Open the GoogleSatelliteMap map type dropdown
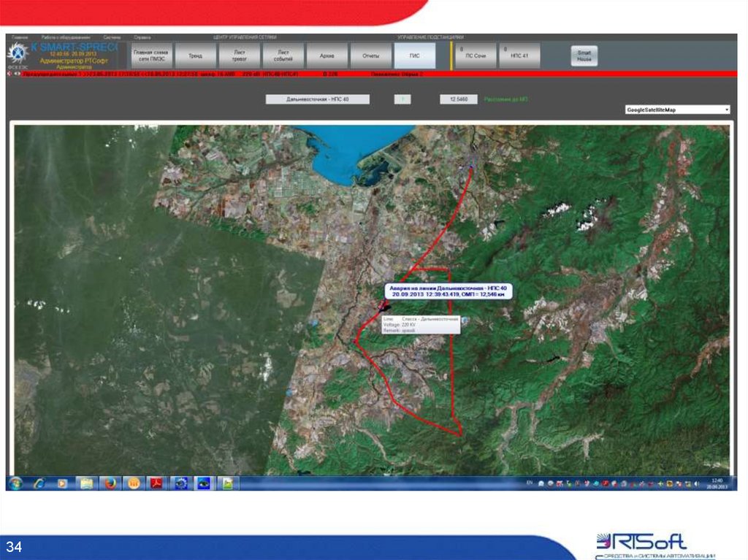This screenshot has height=560, width=748. point(677,110)
